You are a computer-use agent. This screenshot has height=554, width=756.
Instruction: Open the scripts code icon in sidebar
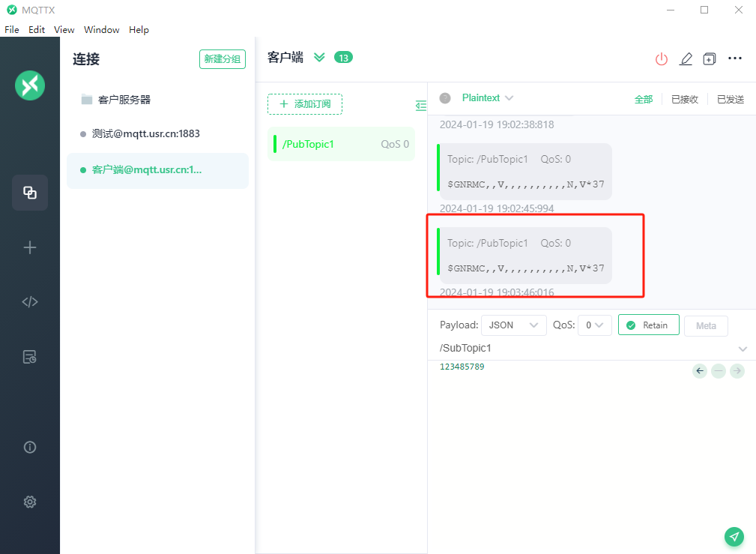pyautogui.click(x=30, y=302)
